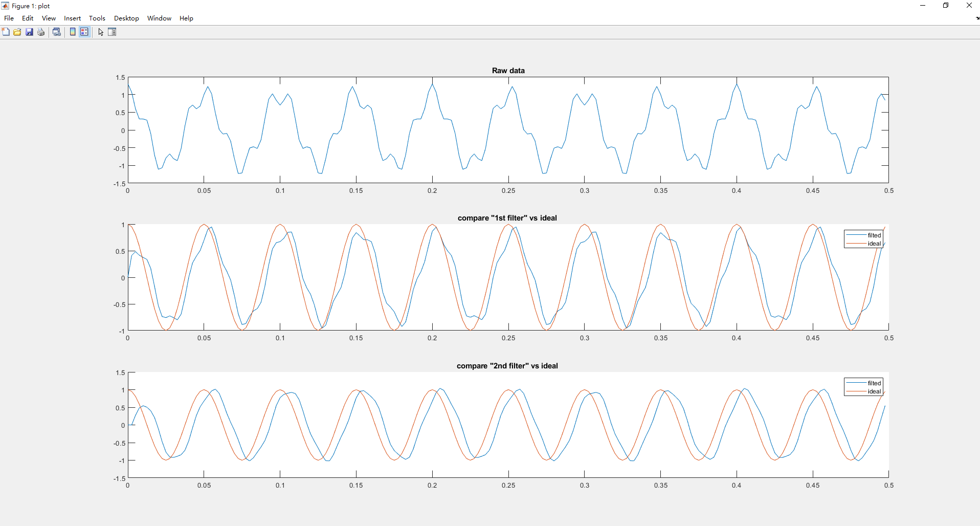Open the Help menu
980x526 pixels.
(x=186, y=18)
